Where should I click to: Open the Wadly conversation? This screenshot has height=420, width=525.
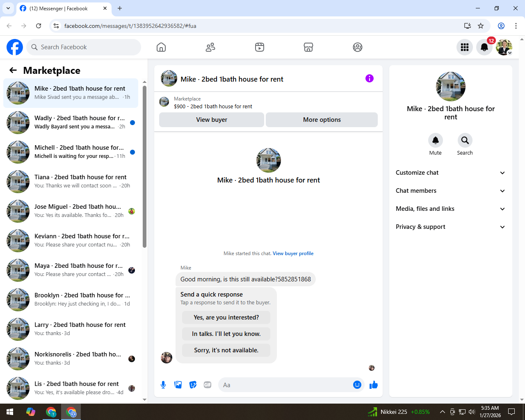[71, 123]
